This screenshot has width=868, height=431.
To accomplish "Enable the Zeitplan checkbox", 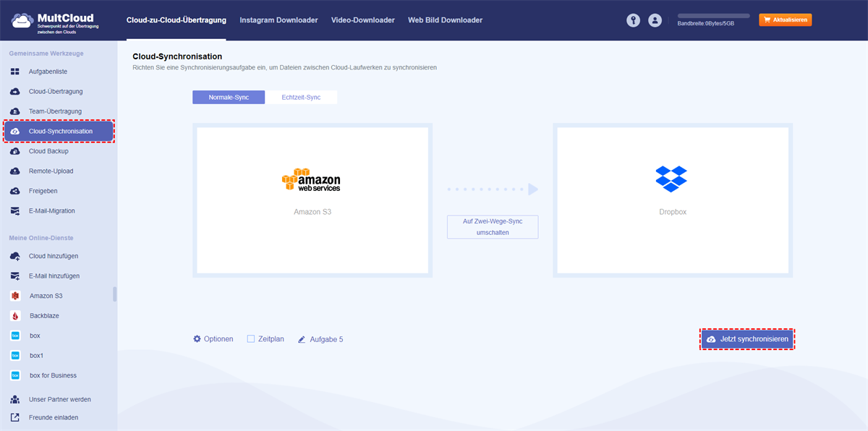I will point(250,338).
